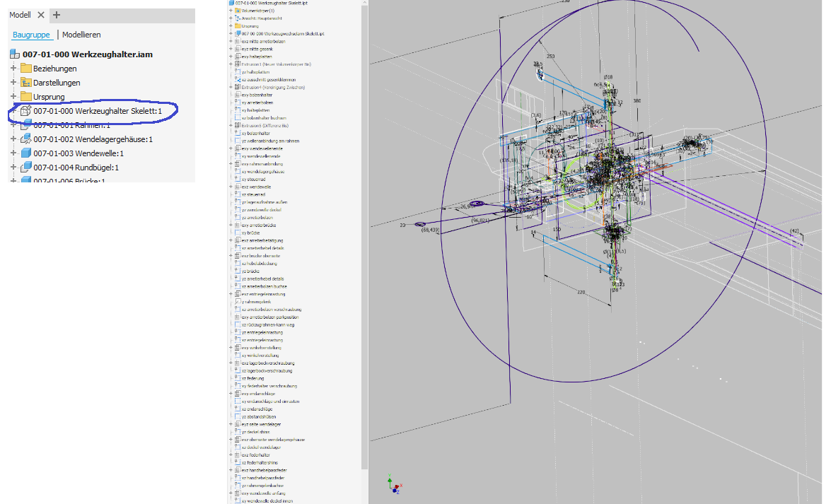
Task: Click the Wendelagergehäuse:1 component icon
Action: pos(26,139)
